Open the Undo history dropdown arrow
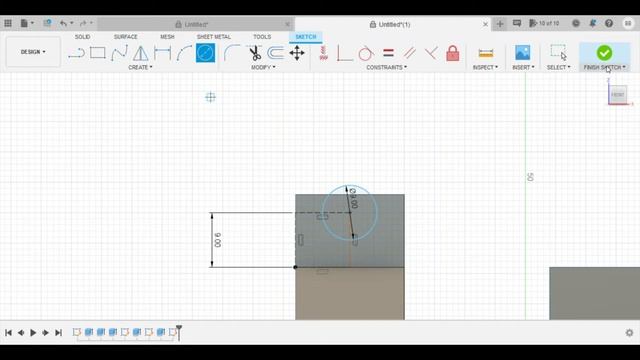This screenshot has height=360, width=640. [71, 23]
